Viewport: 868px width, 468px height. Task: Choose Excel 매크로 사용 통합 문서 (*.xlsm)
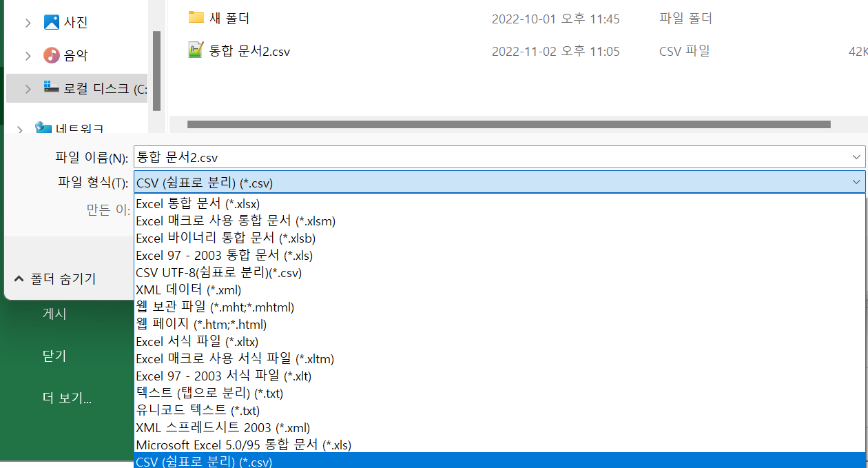coord(499,221)
